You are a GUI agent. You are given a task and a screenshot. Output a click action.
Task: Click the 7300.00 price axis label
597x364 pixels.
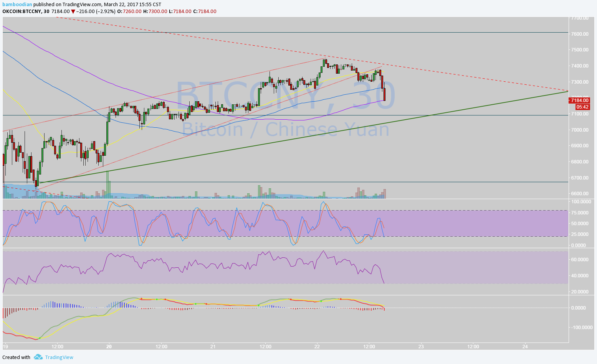[x=580, y=82]
